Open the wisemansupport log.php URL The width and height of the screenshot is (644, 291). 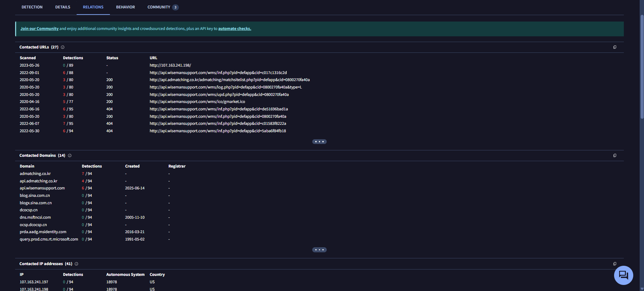pyautogui.click(x=226, y=87)
